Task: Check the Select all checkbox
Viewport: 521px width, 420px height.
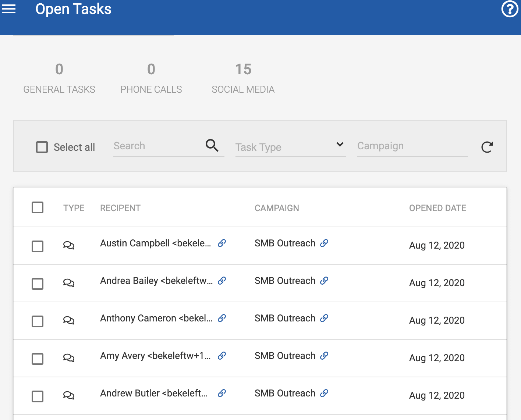Action: [x=42, y=147]
